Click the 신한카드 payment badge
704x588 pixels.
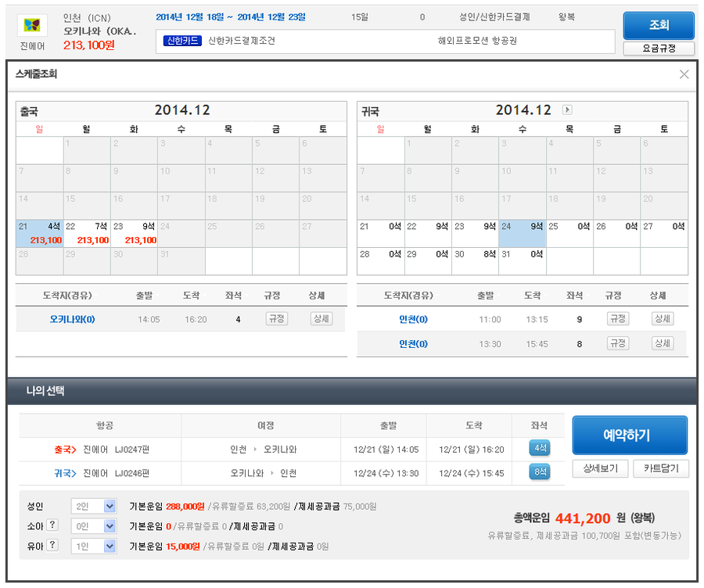pyautogui.click(x=182, y=41)
